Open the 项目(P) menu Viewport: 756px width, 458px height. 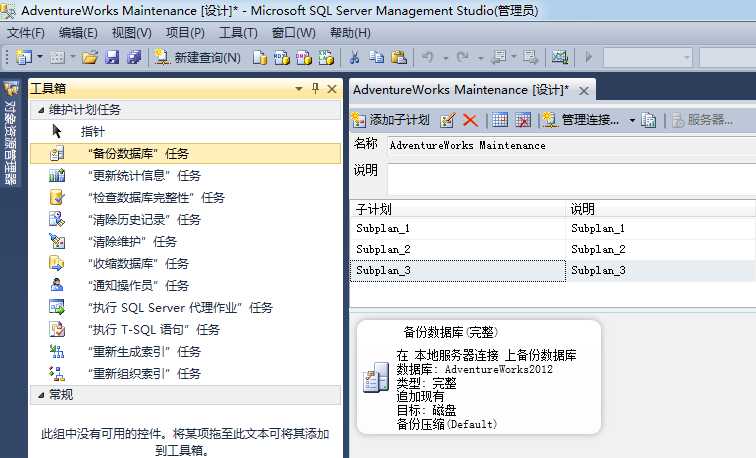185,33
